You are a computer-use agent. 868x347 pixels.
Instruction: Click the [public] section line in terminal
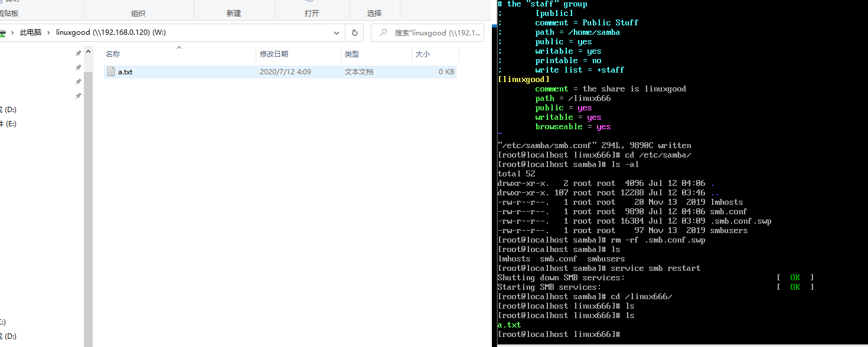coord(554,13)
